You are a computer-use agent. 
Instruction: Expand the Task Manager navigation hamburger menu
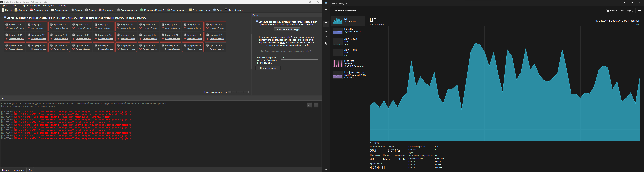click(326, 10)
